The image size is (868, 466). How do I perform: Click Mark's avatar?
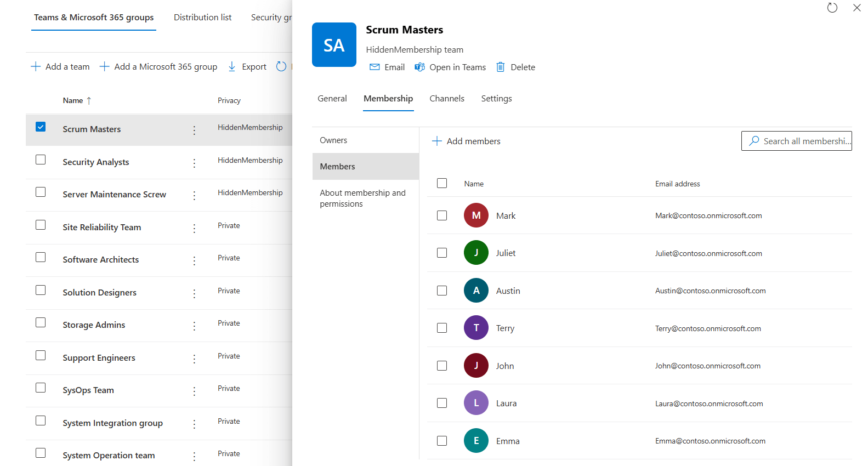(476, 215)
